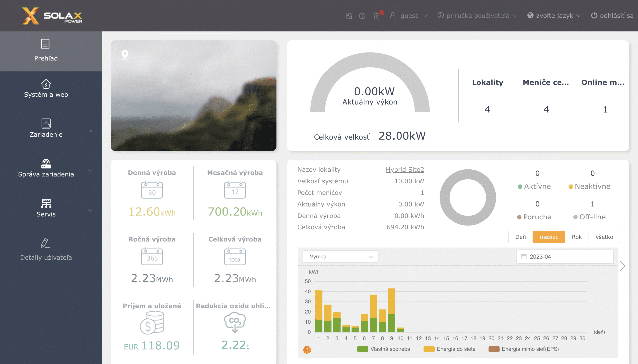638x364 pixels.
Task: Open the Výroba chart type dropdown
Action: tap(340, 257)
